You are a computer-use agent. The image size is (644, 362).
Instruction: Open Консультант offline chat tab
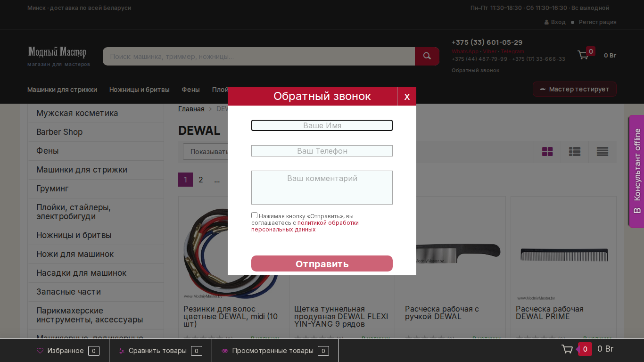point(637,171)
